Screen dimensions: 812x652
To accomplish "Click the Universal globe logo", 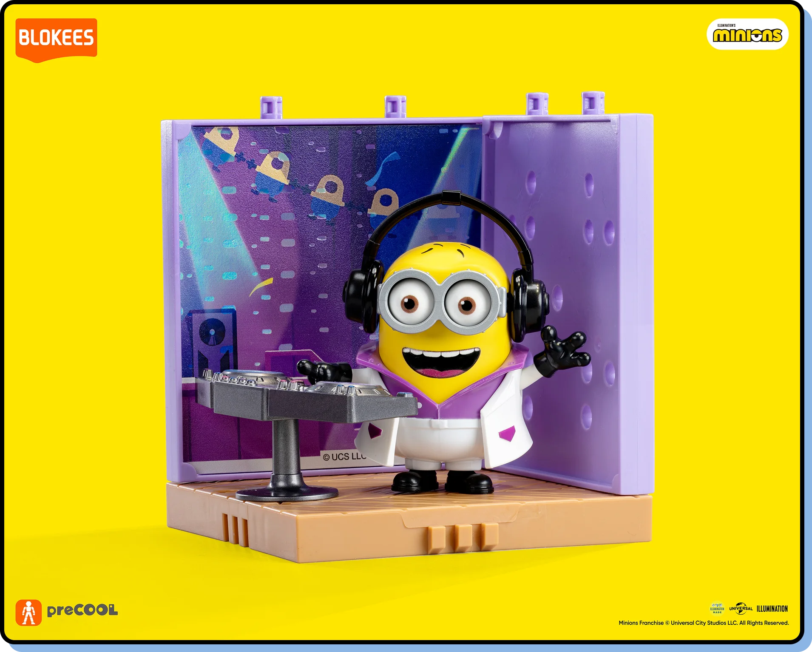I will [741, 609].
